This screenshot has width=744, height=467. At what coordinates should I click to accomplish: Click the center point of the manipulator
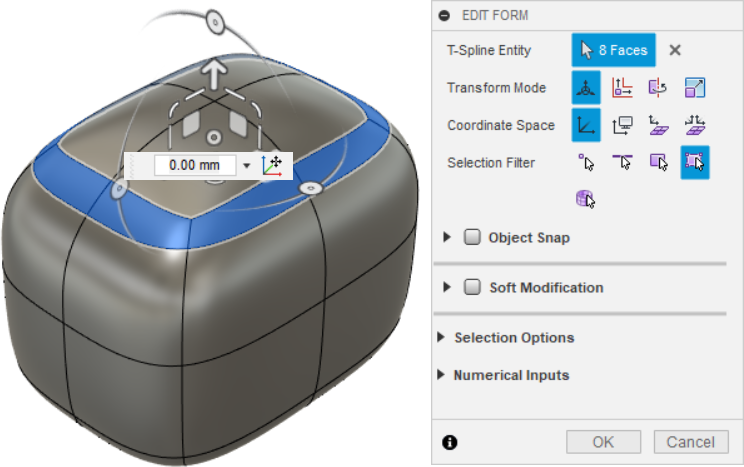tap(214, 138)
